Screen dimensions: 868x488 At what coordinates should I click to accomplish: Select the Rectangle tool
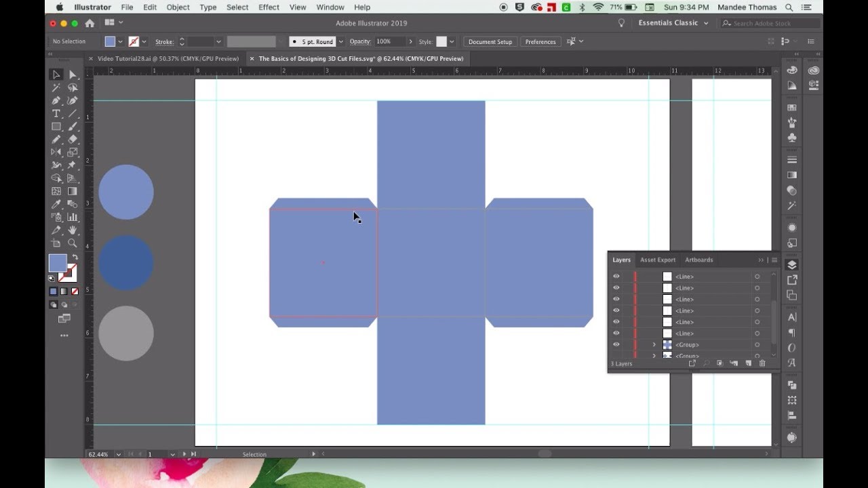click(x=56, y=126)
